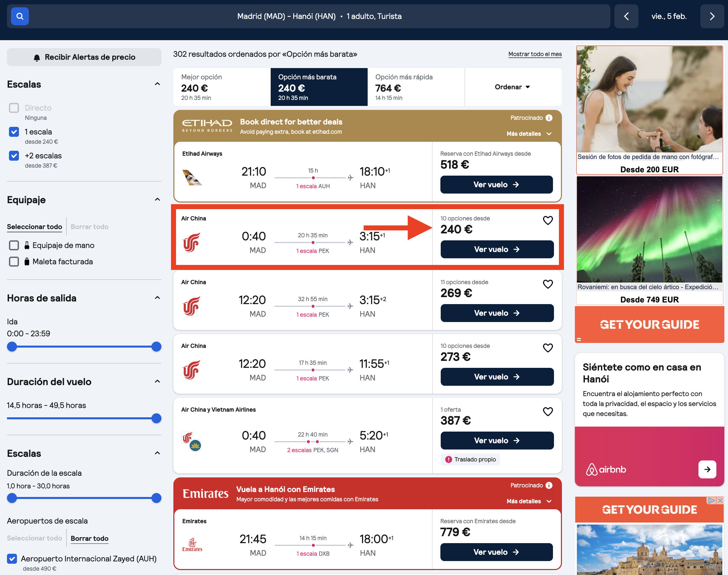The width and height of the screenshot is (728, 575).
Task: Click AdChoices icon on GetYourGuide ad
Action: click(x=711, y=501)
